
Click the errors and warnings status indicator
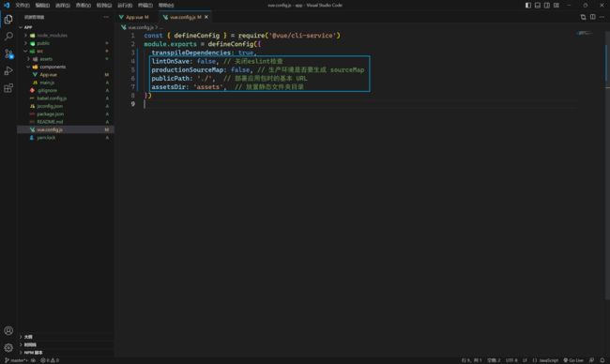[50, 360]
